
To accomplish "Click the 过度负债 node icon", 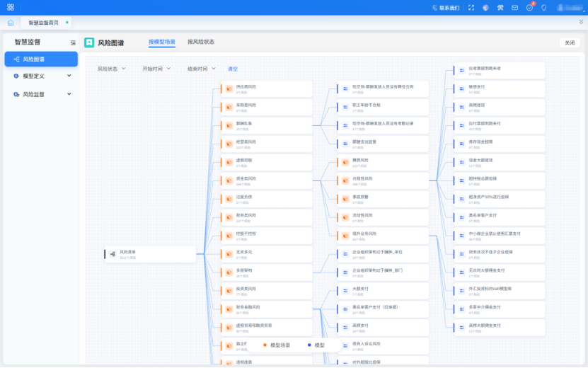I will (x=229, y=199).
